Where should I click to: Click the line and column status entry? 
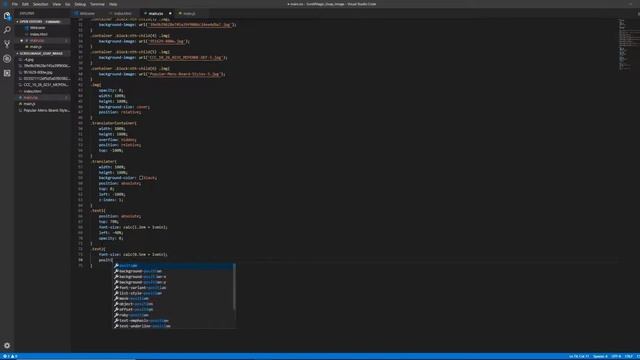[579, 356]
